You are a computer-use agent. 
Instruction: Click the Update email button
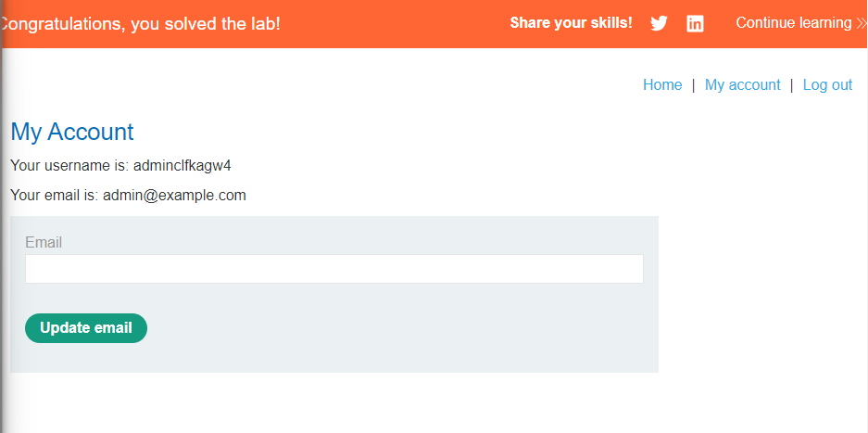(86, 327)
